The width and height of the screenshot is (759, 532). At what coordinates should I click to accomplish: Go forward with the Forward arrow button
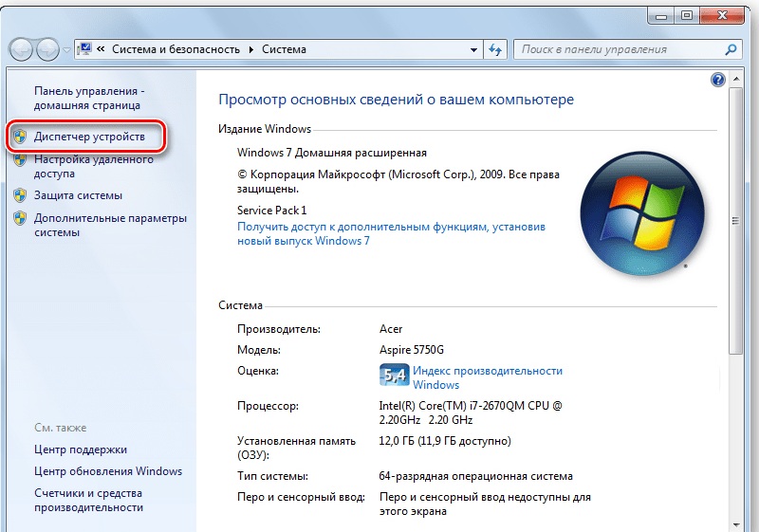(x=47, y=49)
